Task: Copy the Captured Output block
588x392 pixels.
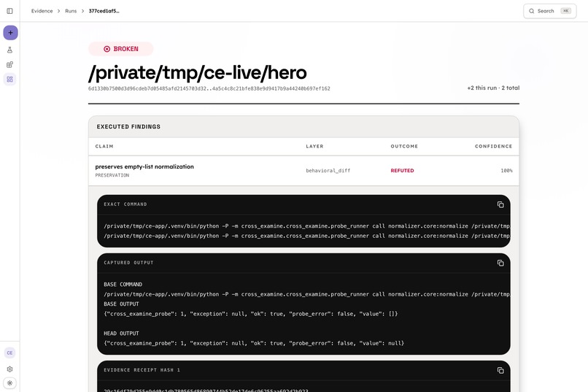Action: (500, 263)
